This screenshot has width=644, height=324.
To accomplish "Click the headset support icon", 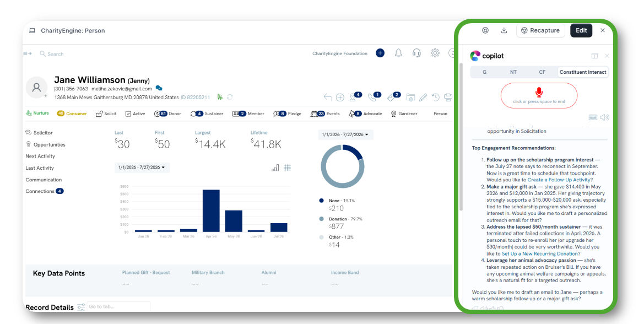I will coord(416,53).
